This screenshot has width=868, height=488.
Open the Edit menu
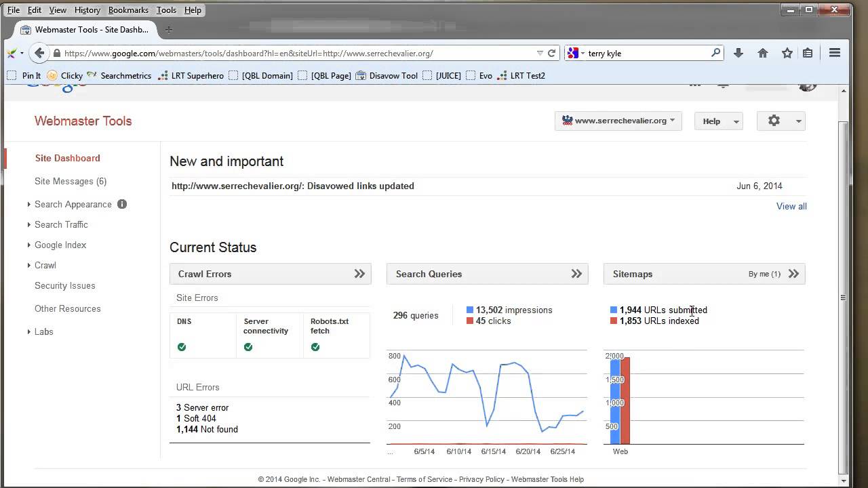tap(35, 10)
